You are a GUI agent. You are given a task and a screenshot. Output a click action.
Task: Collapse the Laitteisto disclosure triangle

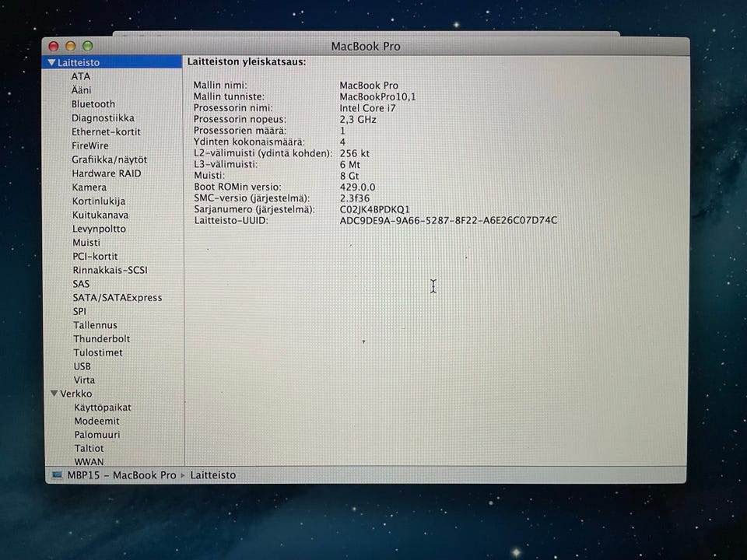click(52, 62)
